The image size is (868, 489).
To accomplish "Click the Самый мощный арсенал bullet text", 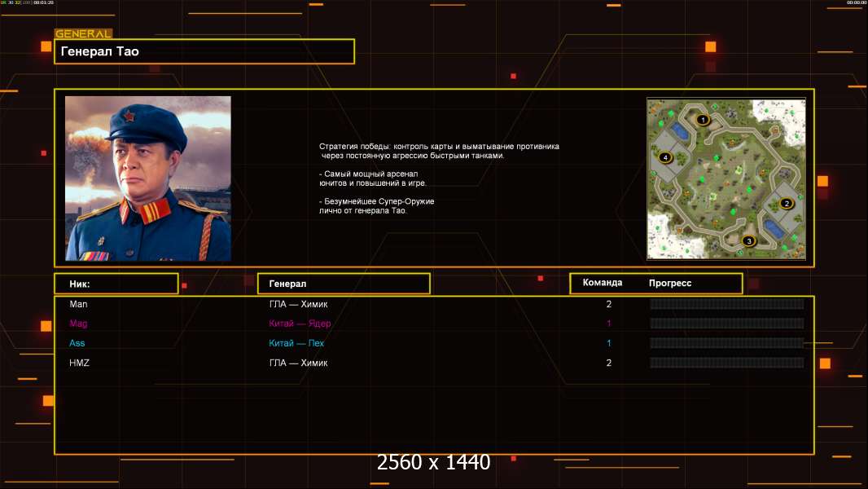I will click(373, 178).
